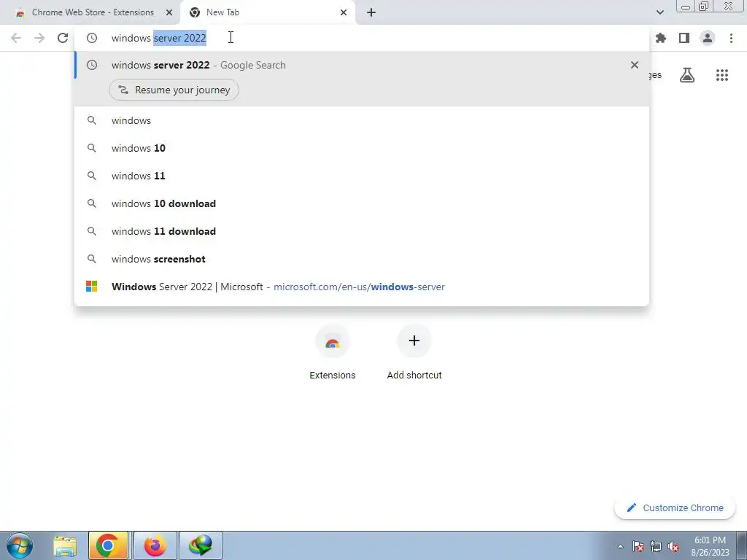Click Chrome icon in taskbar

pyautogui.click(x=108, y=545)
